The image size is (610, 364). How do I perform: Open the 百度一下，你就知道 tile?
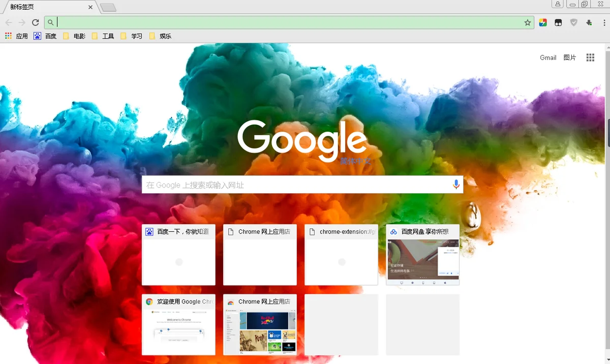point(178,255)
